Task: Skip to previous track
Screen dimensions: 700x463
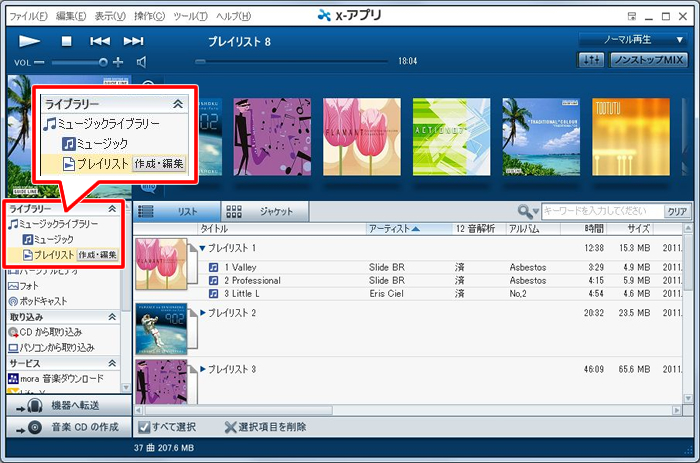Action: tap(100, 41)
